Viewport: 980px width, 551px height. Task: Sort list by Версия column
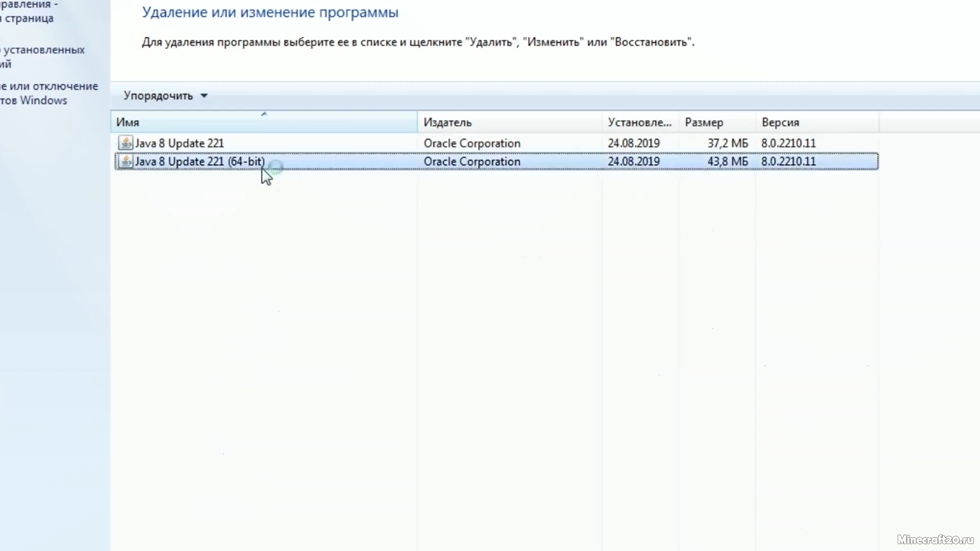[780, 122]
